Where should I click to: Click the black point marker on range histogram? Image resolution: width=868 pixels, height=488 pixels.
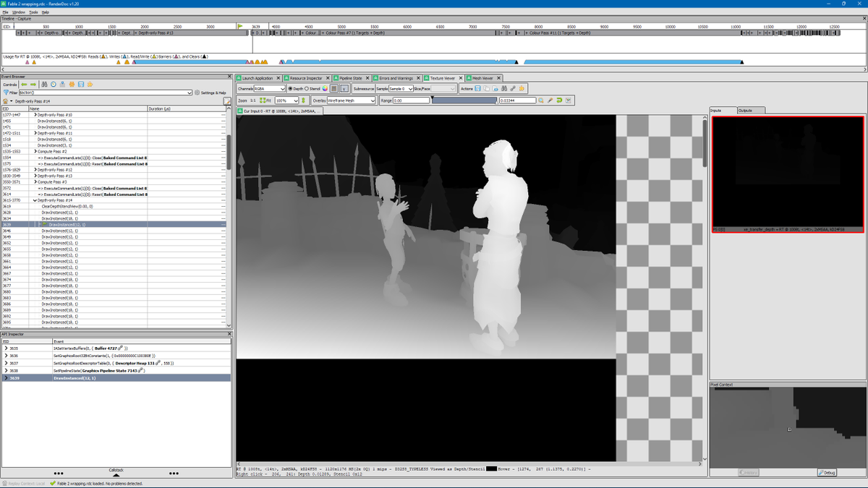click(432, 98)
